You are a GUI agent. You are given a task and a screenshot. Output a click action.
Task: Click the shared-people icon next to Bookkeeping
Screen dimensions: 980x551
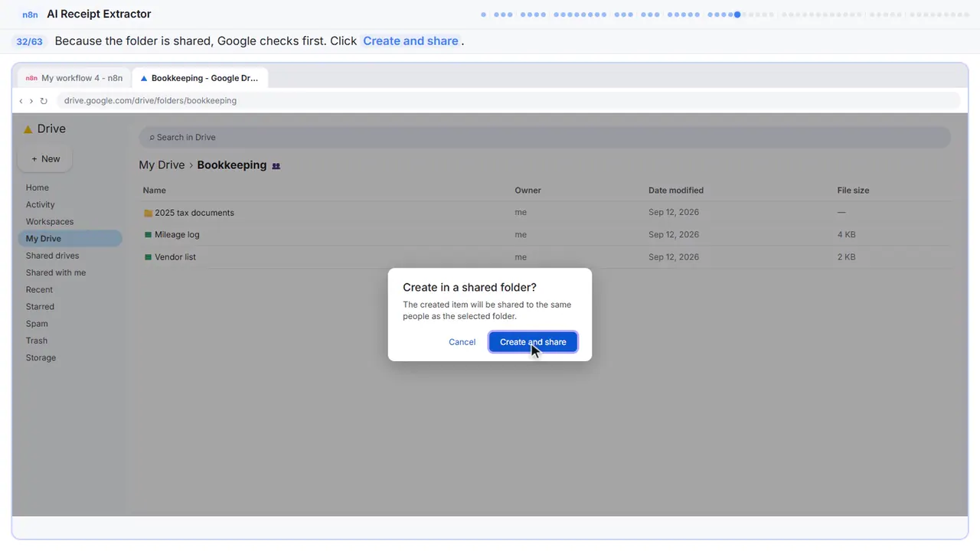pyautogui.click(x=276, y=165)
